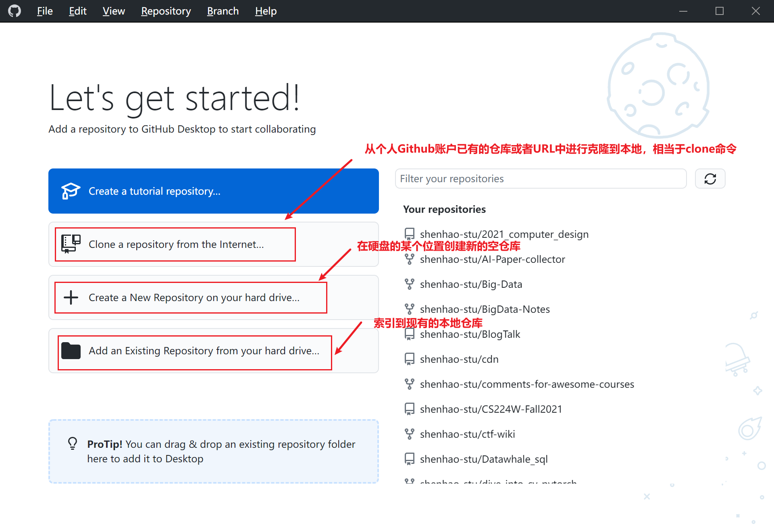Click the folder icon for existing repository
774x532 pixels.
click(71, 351)
